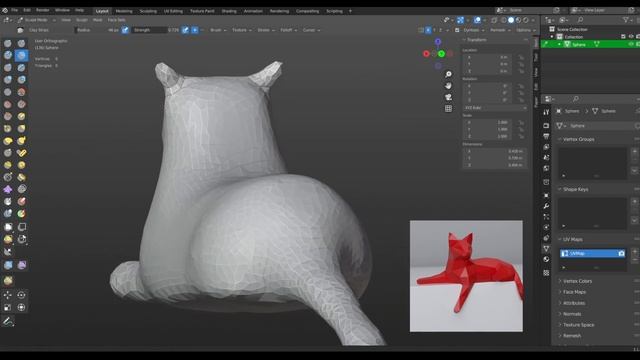Toggle X-ray display mode
The width and height of the screenshot is (640, 360).
(x=494, y=20)
